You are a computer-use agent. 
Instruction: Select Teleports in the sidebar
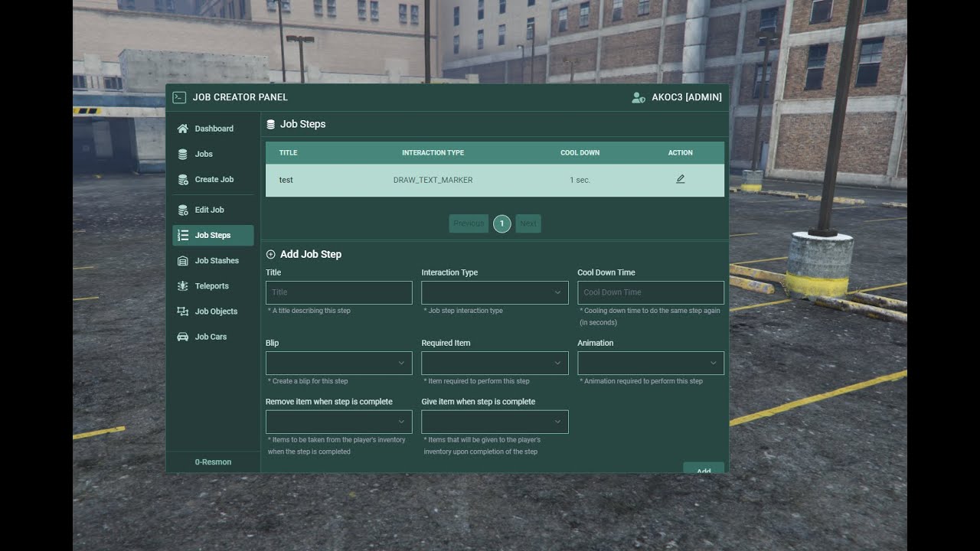coord(213,285)
